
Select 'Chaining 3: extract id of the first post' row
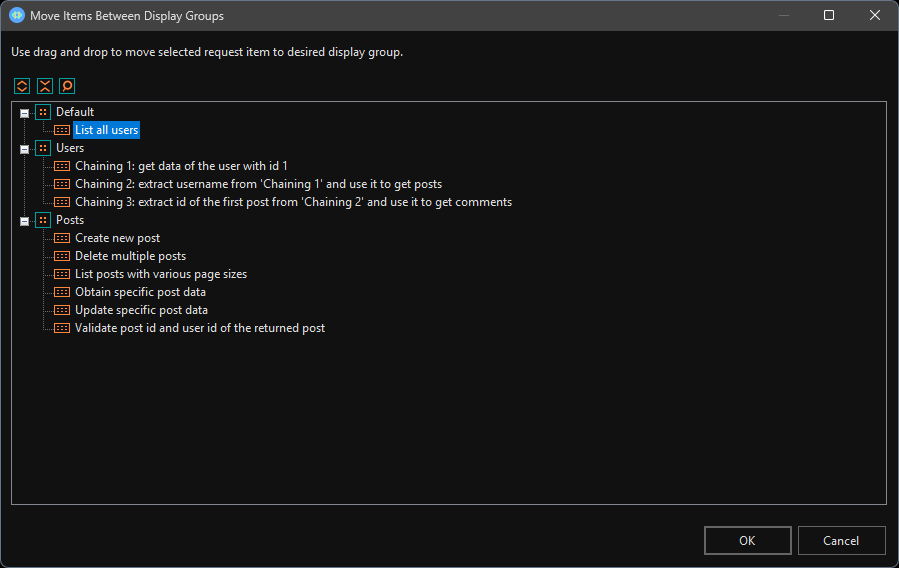294,202
